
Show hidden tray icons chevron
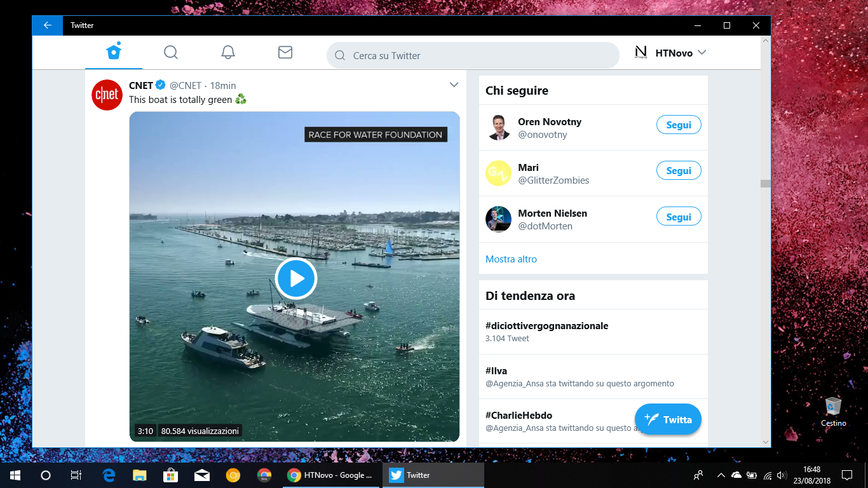721,475
